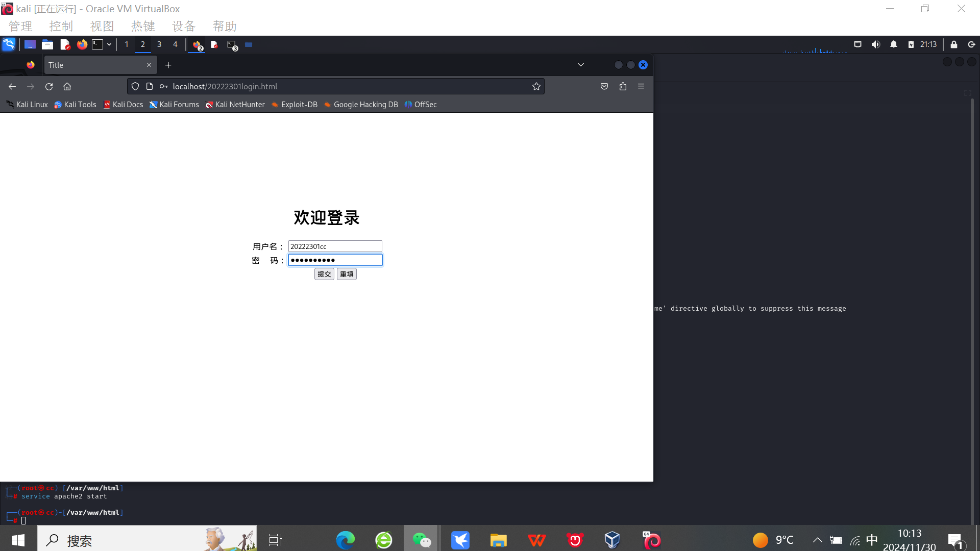Viewport: 980px width, 551px height.
Task: Open the 控制 menu in VirtualBox
Action: coord(61,26)
